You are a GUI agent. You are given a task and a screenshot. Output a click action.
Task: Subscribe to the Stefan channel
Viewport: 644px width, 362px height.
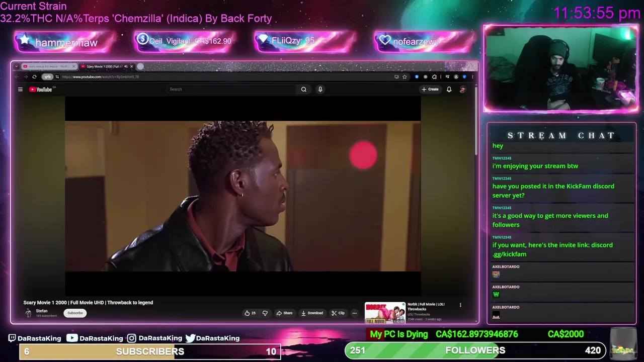tap(75, 313)
